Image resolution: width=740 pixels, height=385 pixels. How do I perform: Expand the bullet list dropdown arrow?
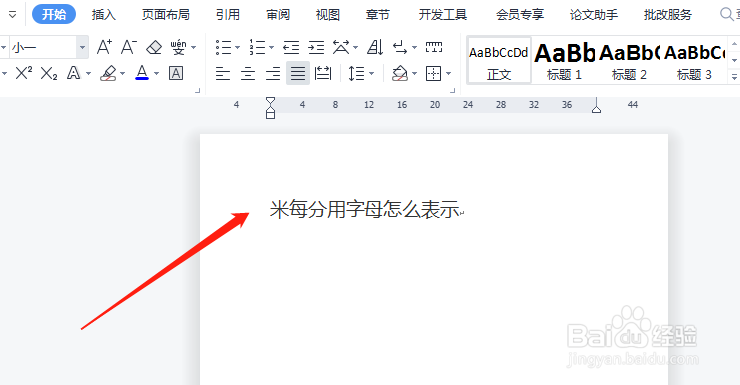[x=237, y=48]
